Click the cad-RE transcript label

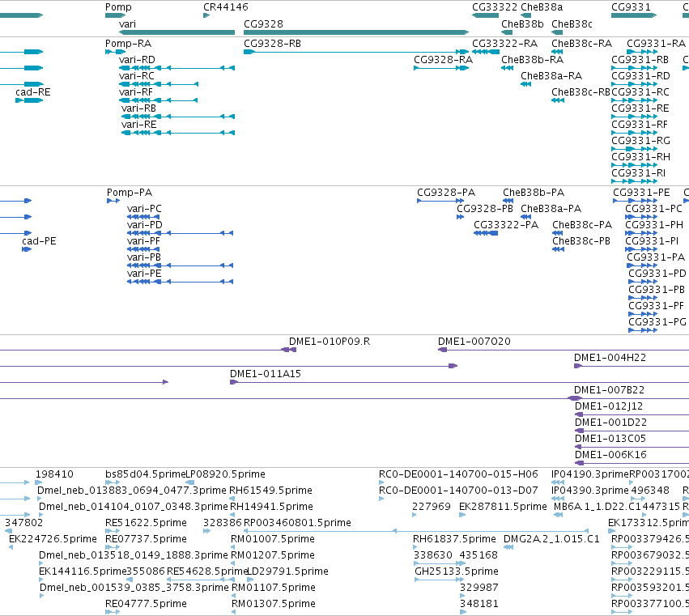tap(33, 92)
